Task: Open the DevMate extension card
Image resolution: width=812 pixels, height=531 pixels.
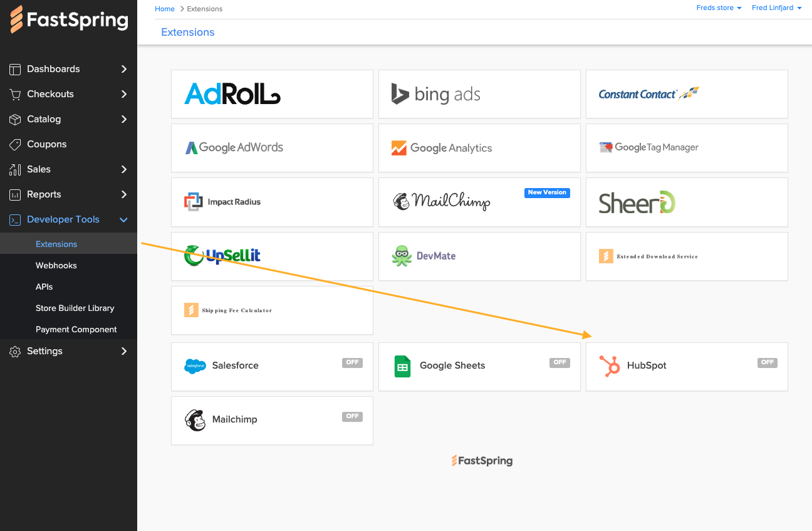Action: (479, 256)
